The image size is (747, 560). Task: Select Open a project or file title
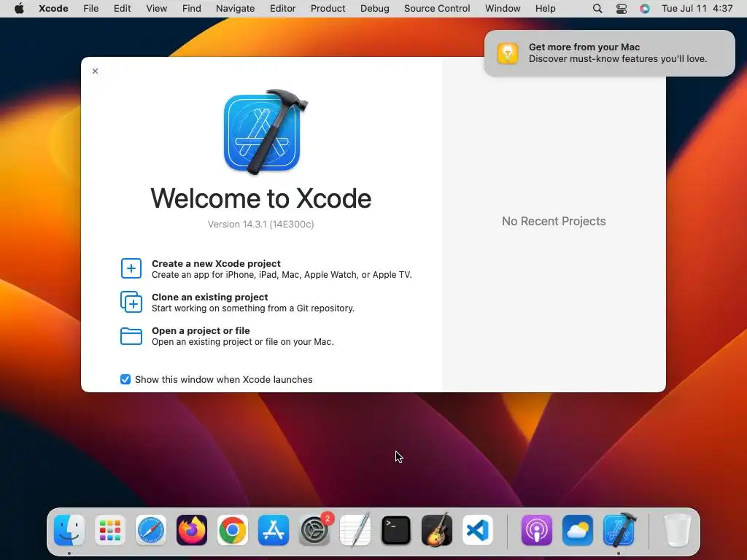click(201, 330)
